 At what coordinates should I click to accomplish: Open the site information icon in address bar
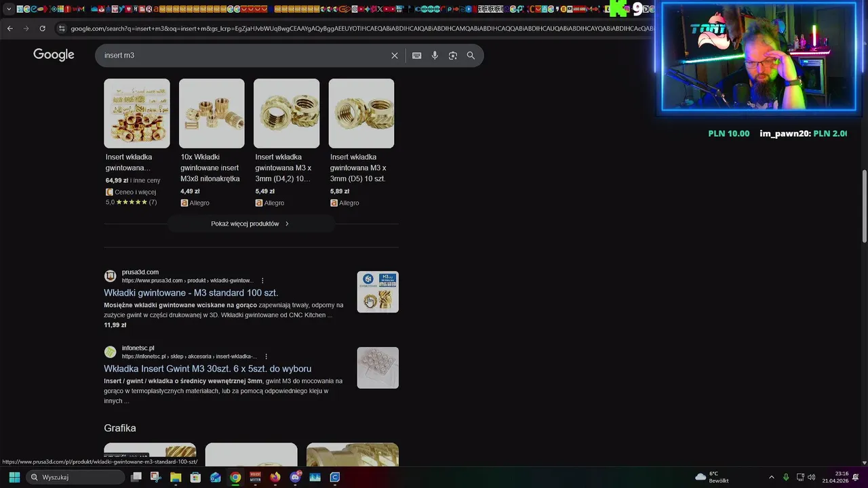tap(62, 28)
